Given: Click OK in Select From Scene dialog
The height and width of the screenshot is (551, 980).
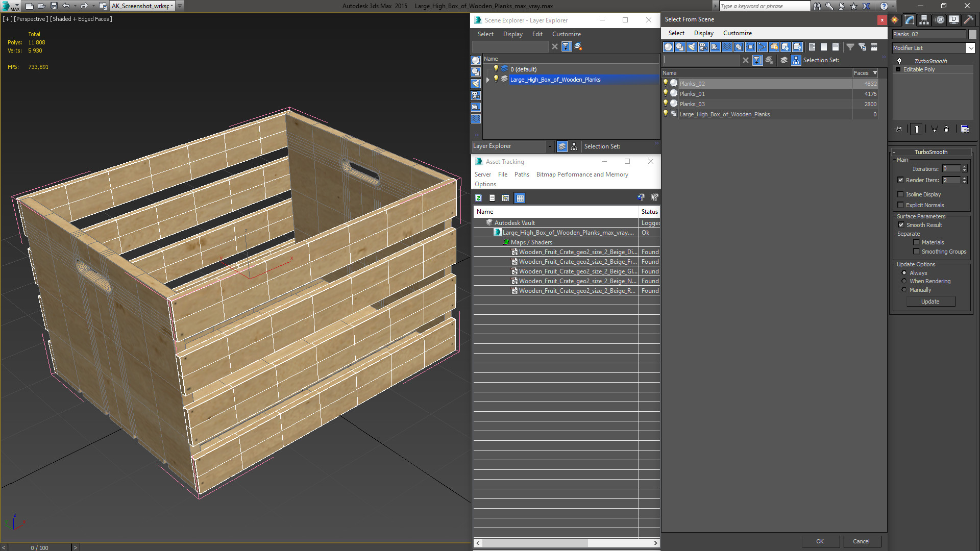Looking at the screenshot, I should tap(820, 541).
